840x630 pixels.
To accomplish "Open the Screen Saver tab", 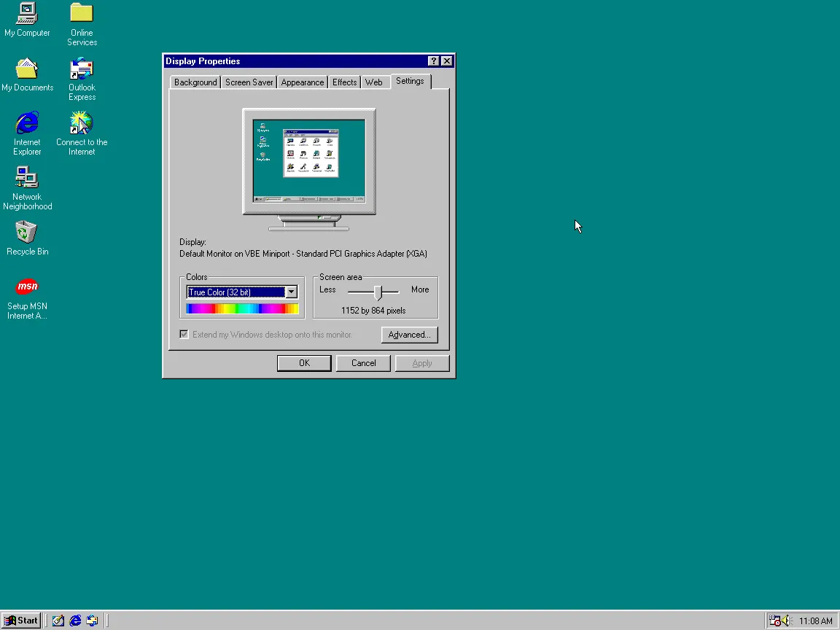I will pos(249,82).
